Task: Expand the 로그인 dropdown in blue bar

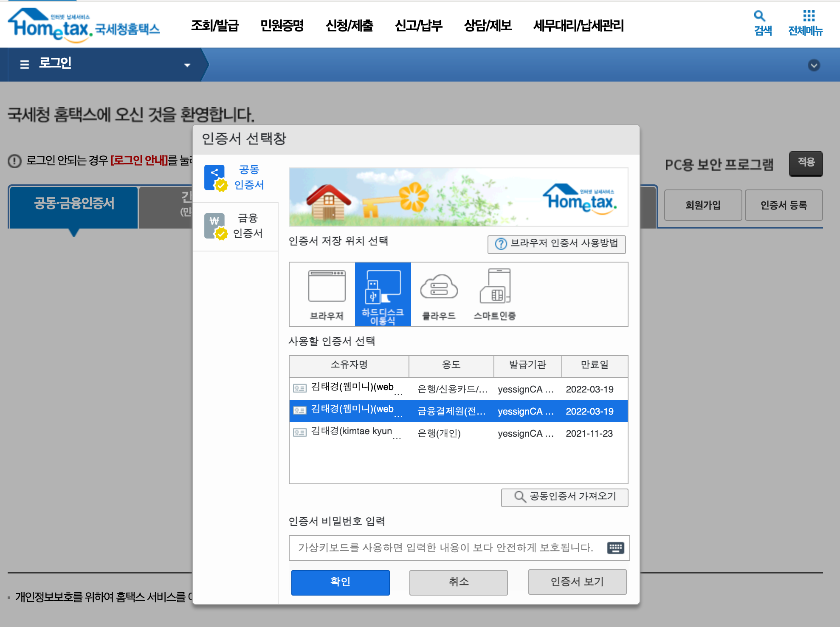Action: point(187,65)
